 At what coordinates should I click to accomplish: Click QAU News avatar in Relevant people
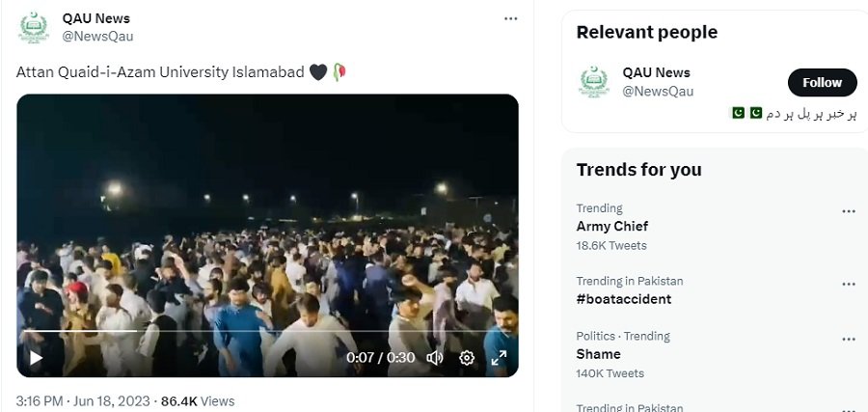pos(594,82)
